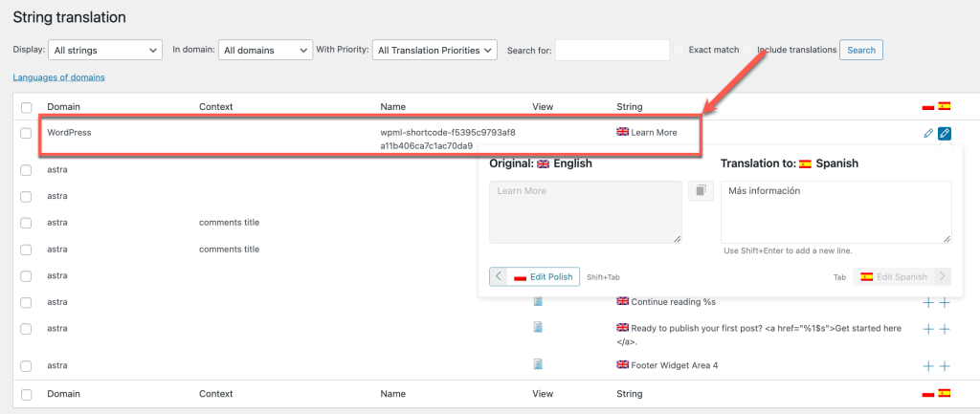This screenshot has width=980, height=414.
Task: Click the highlighted Spanish pencil edit icon
Action: coord(945,133)
